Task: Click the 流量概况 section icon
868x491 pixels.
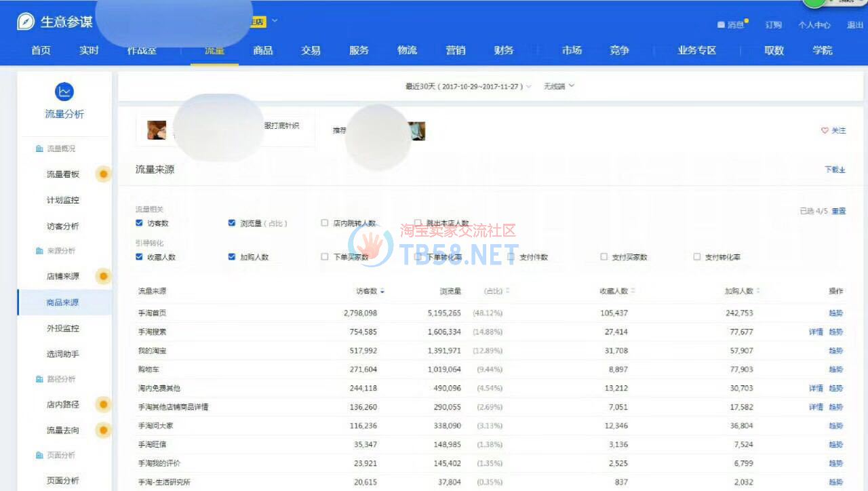Action: click(39, 149)
